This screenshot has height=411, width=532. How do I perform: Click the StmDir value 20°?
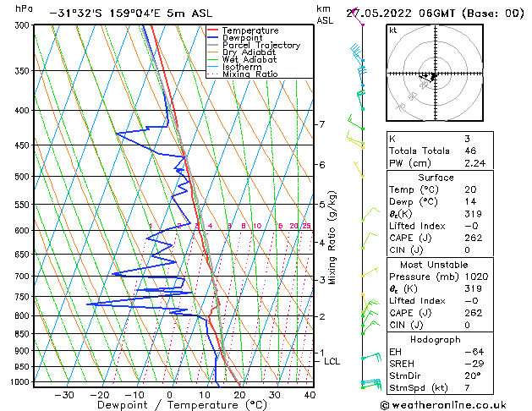[x=472, y=375]
